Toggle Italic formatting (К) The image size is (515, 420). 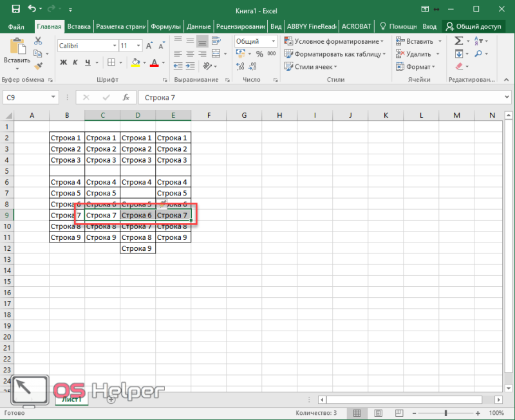coord(75,62)
